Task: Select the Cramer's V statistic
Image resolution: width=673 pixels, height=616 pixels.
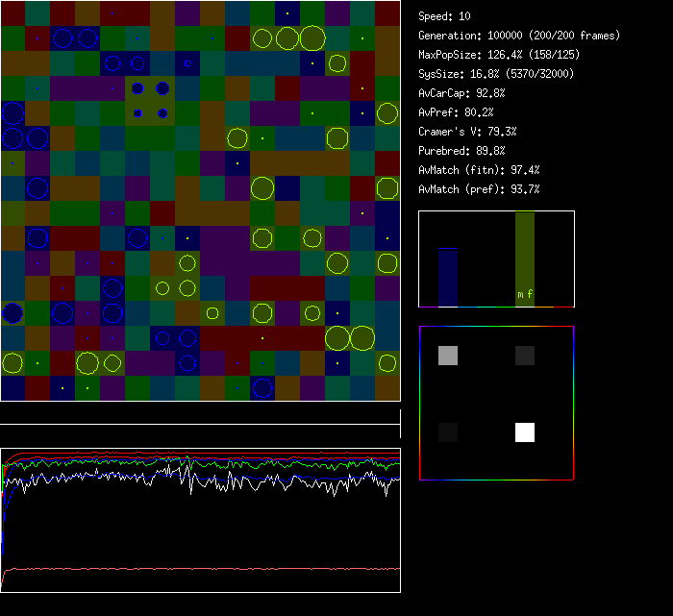Action: (467, 132)
